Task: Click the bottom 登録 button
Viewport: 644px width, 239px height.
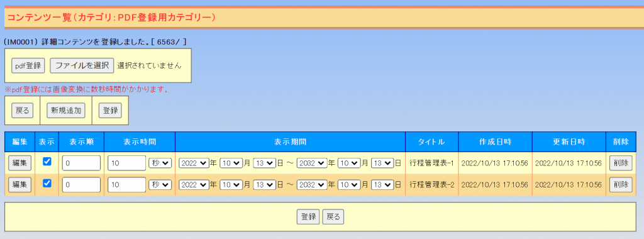Action: [x=308, y=217]
